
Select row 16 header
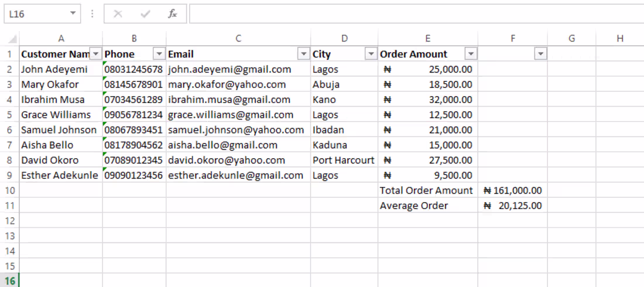pyautogui.click(x=10, y=281)
